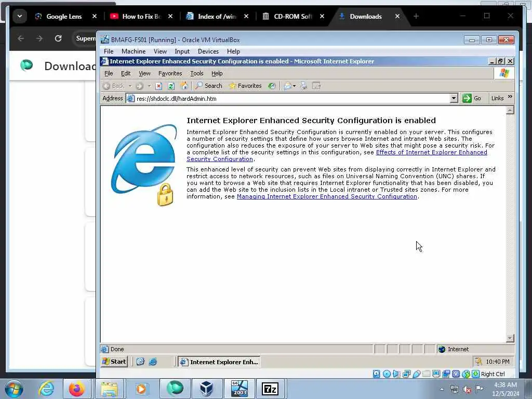
Task: Open Managing Internet Explorer Enhanced Security Configuration link
Action: point(327,196)
